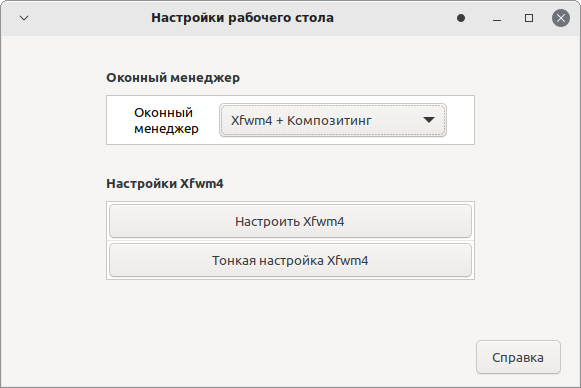581x388 pixels.
Task: Open the window menu chevron in titlebar
Action: 24,18
